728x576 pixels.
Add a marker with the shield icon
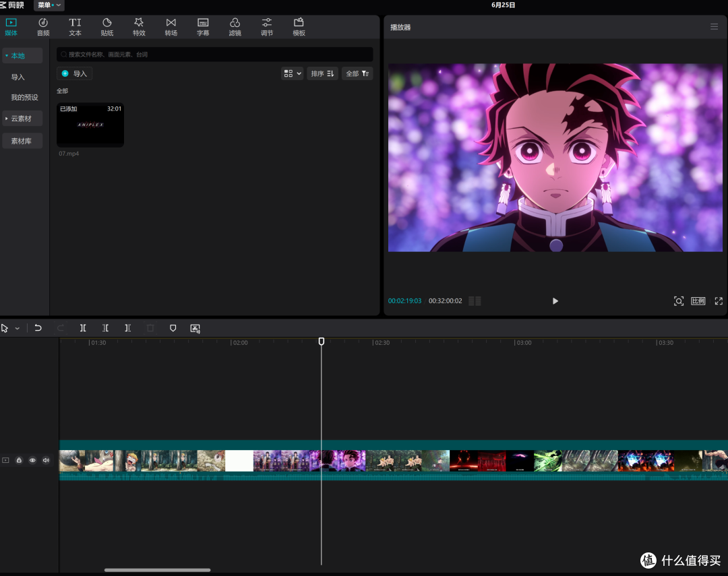click(173, 328)
